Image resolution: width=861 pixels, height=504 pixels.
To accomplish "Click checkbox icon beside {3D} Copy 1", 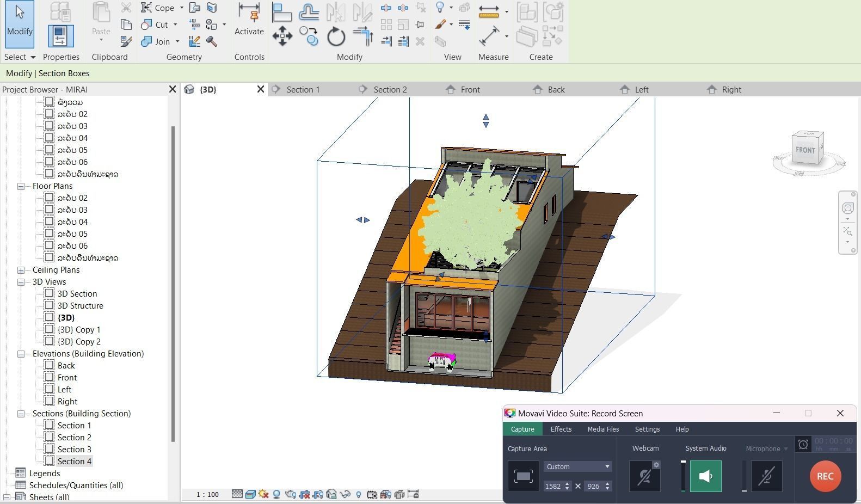I will [49, 329].
